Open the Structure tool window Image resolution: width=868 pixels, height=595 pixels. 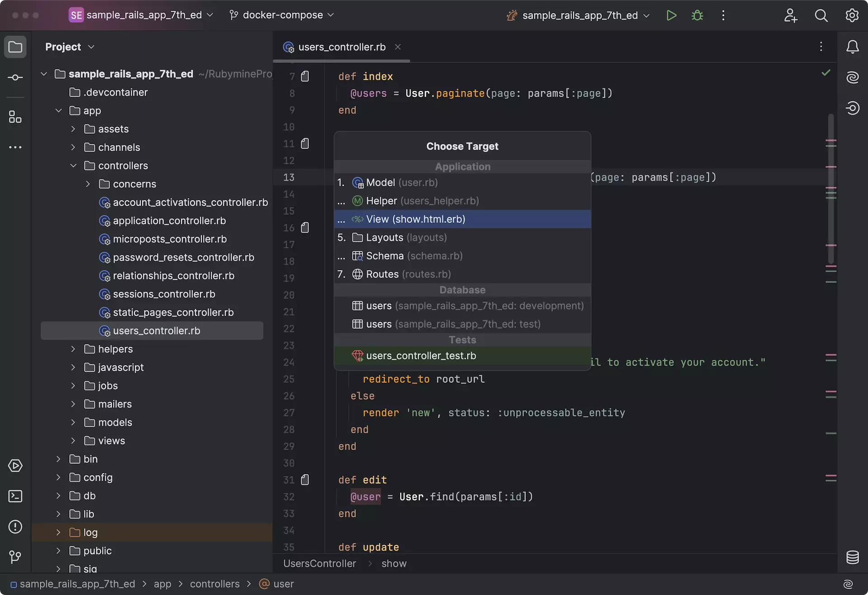[15, 117]
